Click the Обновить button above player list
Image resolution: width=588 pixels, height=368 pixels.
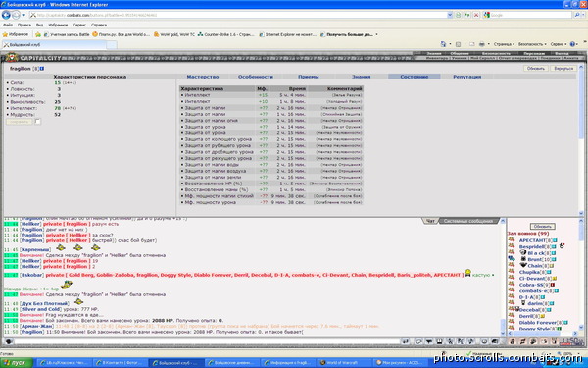[x=542, y=227]
